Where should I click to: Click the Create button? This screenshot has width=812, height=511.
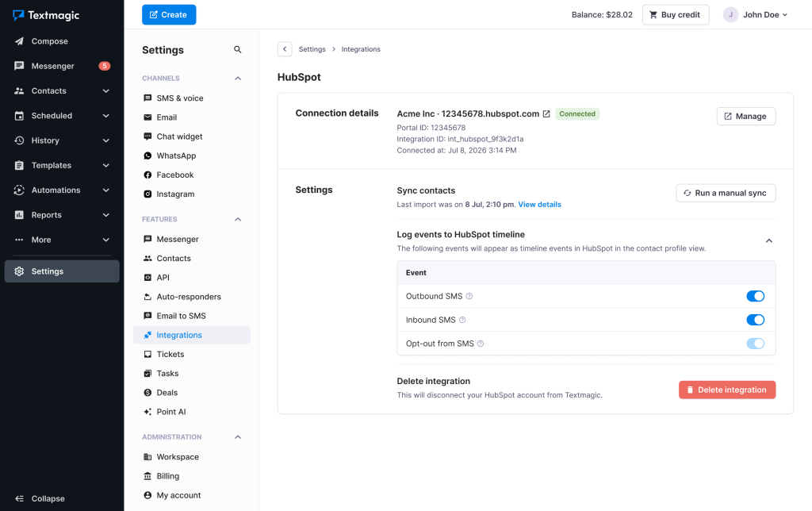coord(169,14)
